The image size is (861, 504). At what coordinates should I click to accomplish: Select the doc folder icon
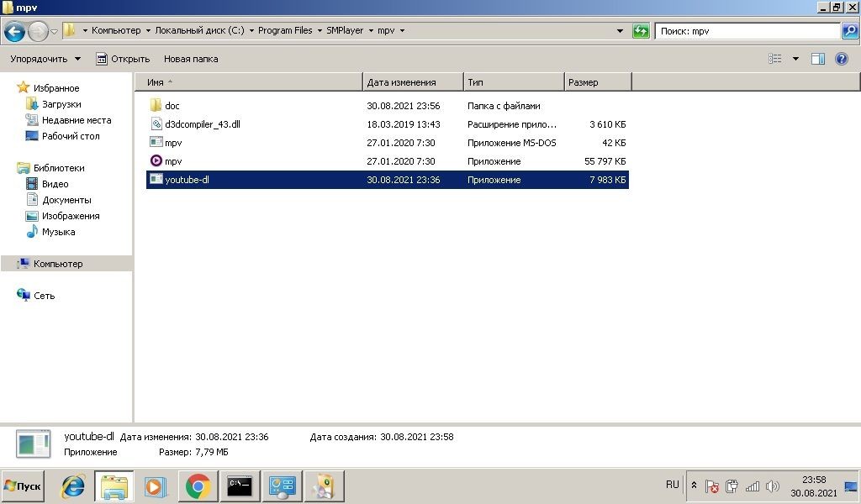(156, 105)
